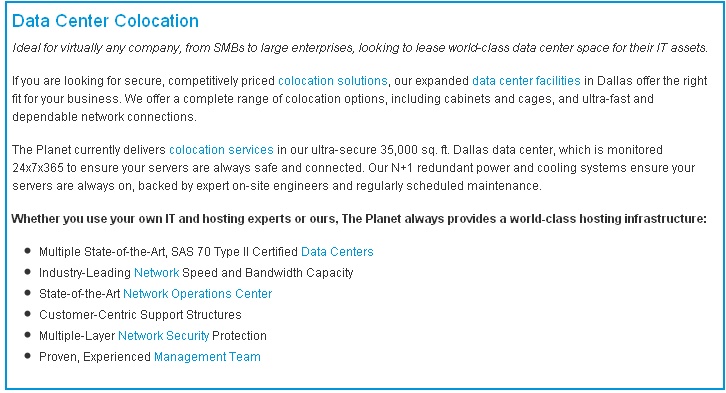
Task: Click the bold 'Whether you use your own IT' line
Action: pos(359,219)
